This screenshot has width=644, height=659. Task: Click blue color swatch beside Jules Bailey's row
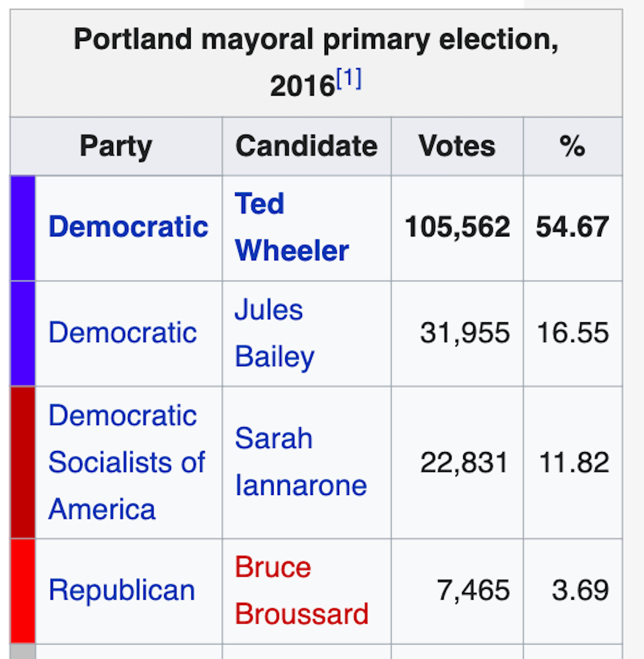[x=23, y=334]
